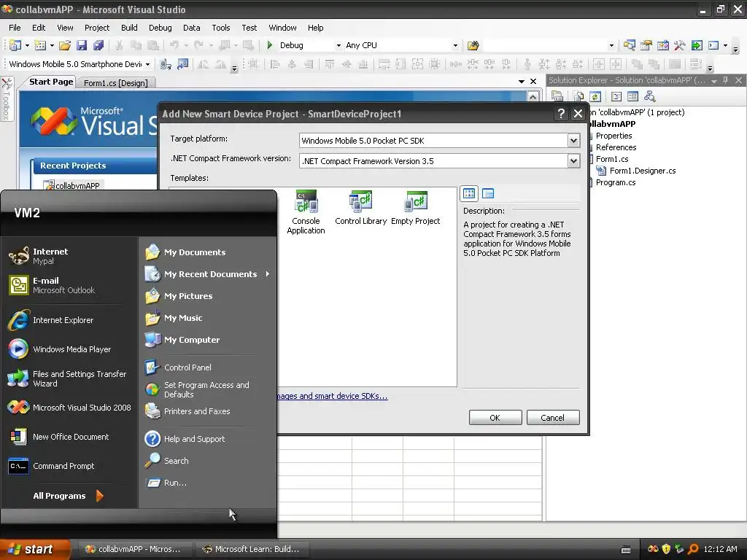Select the Control Library template
This screenshot has height=560, width=747.
[360, 208]
